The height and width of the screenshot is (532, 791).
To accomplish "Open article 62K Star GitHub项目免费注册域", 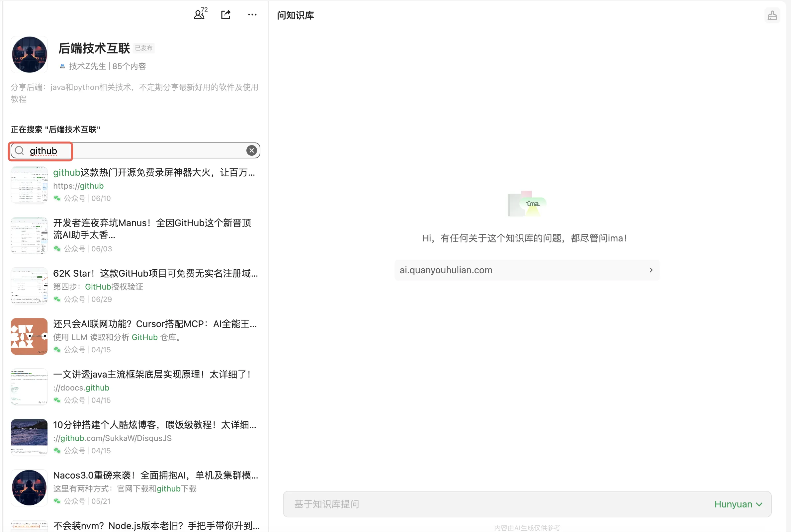I will (155, 273).
